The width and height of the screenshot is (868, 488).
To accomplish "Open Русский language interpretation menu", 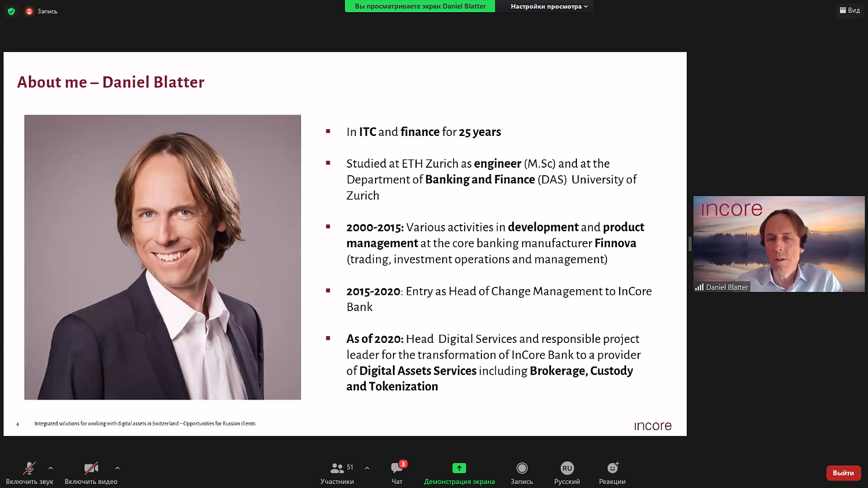I will (567, 473).
